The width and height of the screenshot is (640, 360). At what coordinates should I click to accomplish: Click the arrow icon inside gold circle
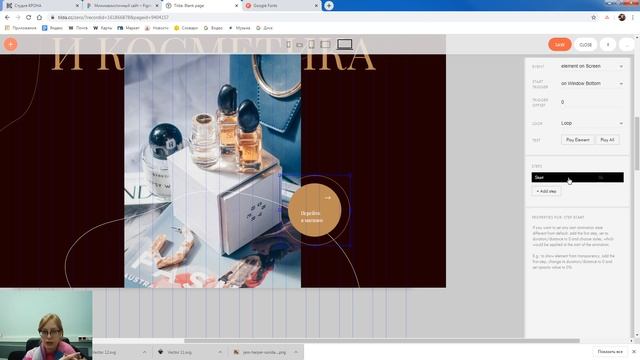coord(328,198)
